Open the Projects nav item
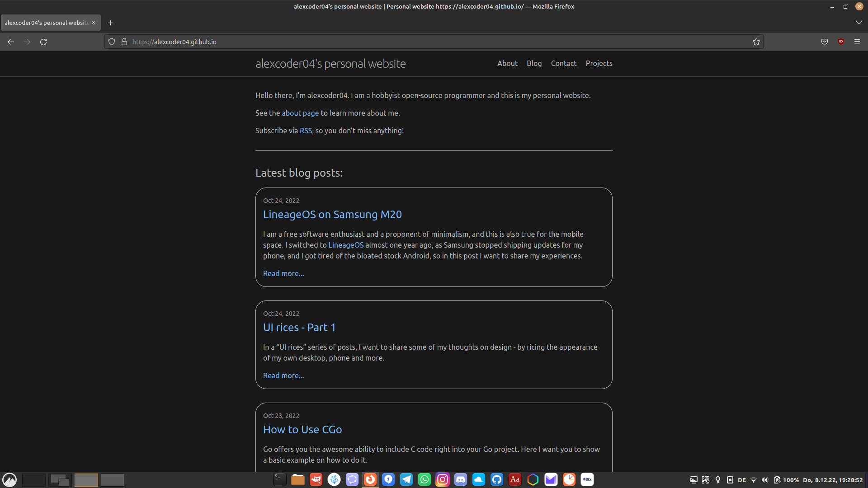This screenshot has width=868, height=488. (x=599, y=63)
